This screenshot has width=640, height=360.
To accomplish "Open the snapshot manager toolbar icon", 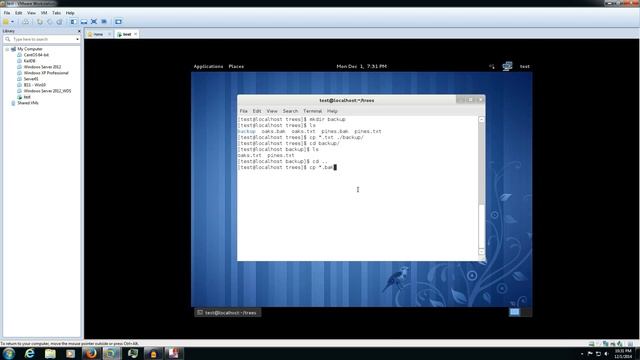I will tap(59, 22).
